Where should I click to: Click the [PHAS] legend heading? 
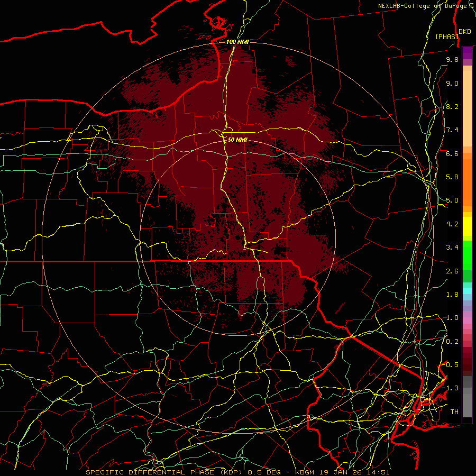447,36
